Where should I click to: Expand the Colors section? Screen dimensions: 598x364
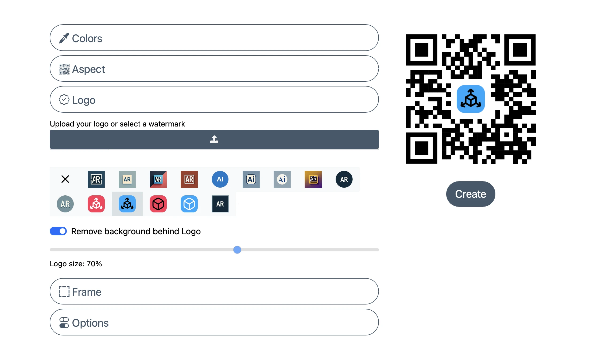tap(214, 39)
